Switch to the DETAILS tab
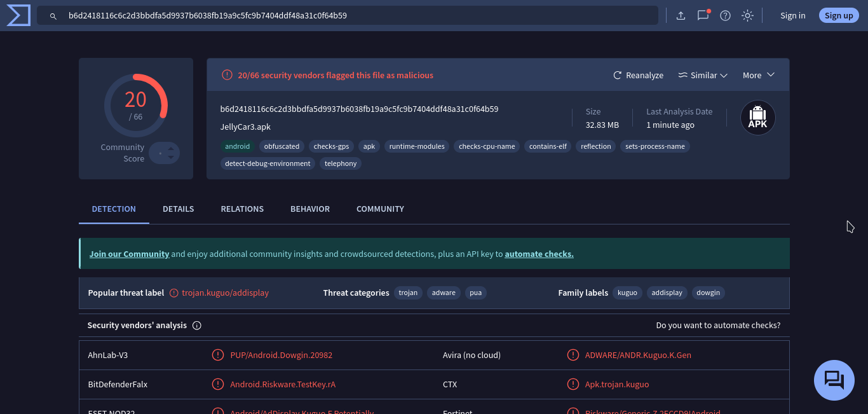Screen dimensions: 868x414 coord(178,209)
